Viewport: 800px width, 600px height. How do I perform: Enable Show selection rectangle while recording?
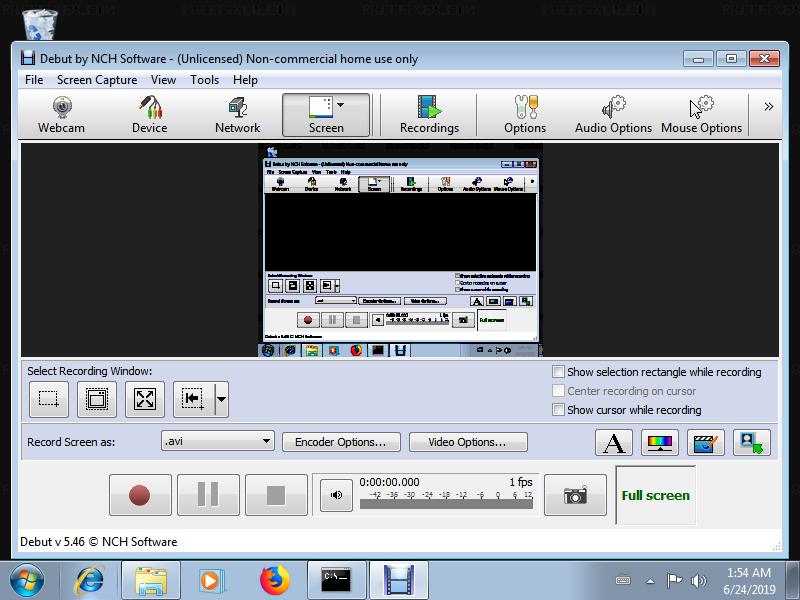(559, 372)
